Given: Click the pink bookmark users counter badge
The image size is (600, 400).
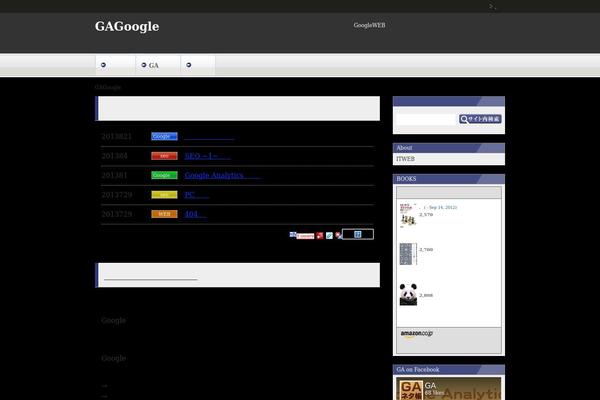Looking at the screenshot, I should (305, 236).
